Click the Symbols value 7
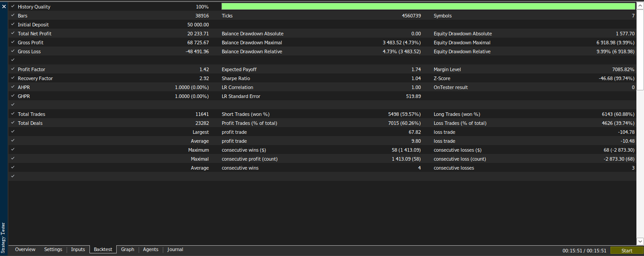644x256 pixels. [633, 16]
